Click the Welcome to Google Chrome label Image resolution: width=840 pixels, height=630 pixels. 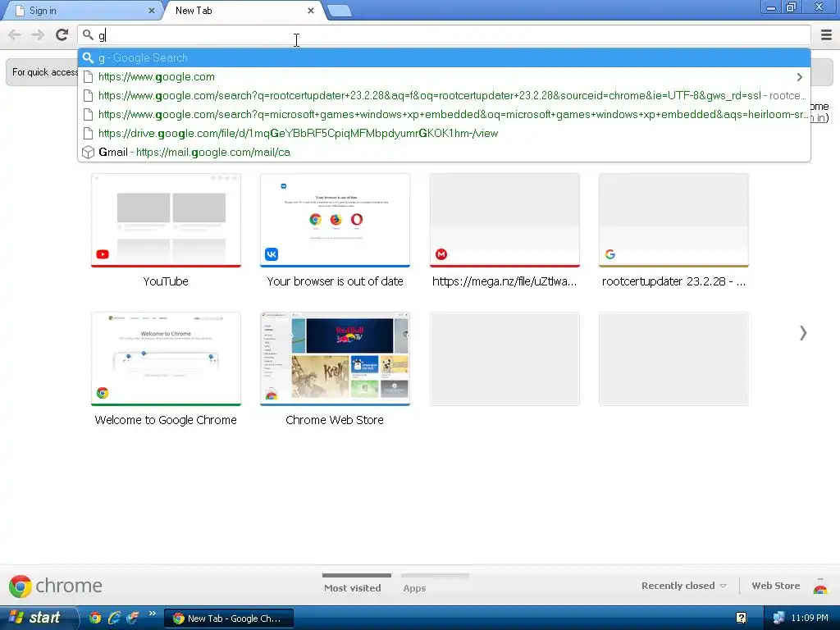click(x=166, y=420)
